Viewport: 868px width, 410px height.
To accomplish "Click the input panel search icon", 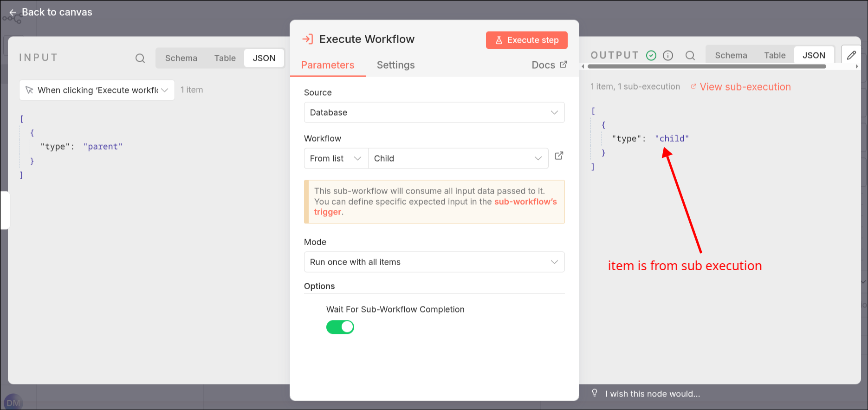I will 140,58.
